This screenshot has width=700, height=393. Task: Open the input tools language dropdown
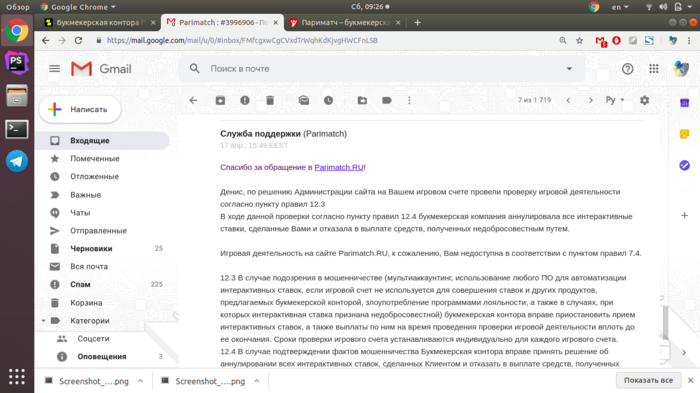pyautogui.click(x=615, y=100)
